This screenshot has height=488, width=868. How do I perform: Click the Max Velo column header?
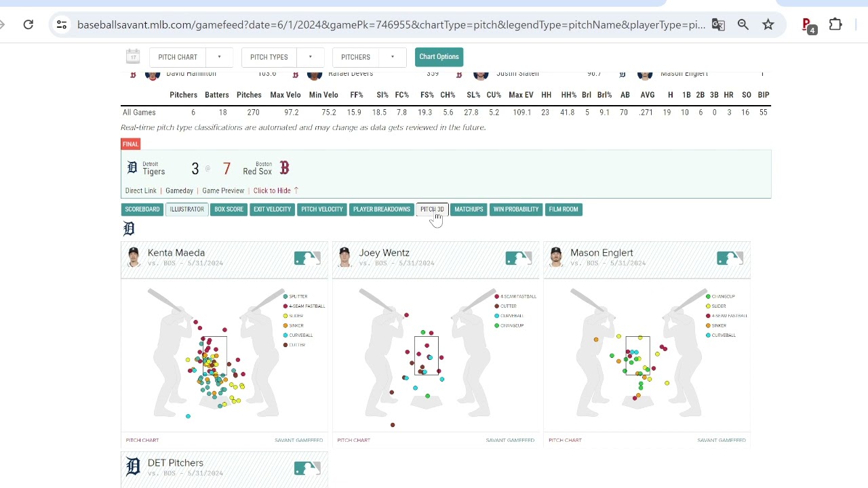pos(285,95)
